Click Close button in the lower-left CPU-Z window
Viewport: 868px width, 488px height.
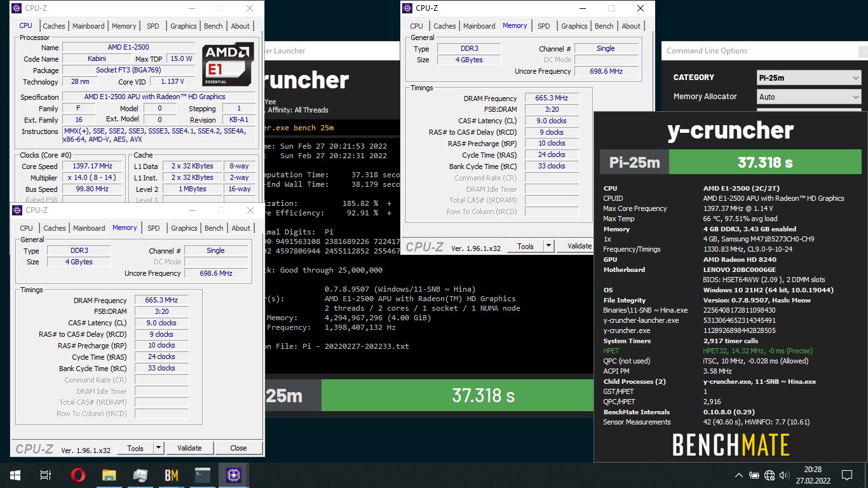pos(238,448)
